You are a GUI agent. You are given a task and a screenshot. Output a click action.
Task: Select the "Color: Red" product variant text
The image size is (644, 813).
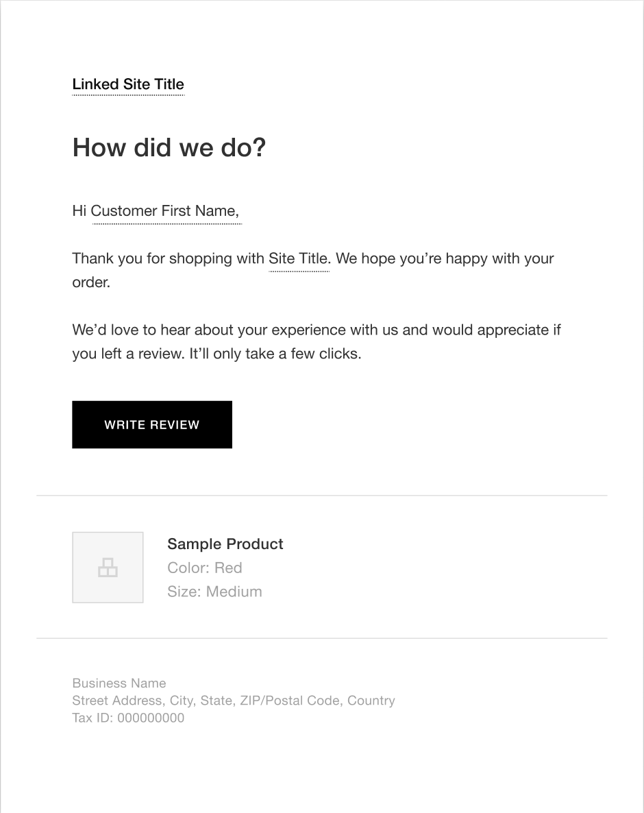pos(204,568)
